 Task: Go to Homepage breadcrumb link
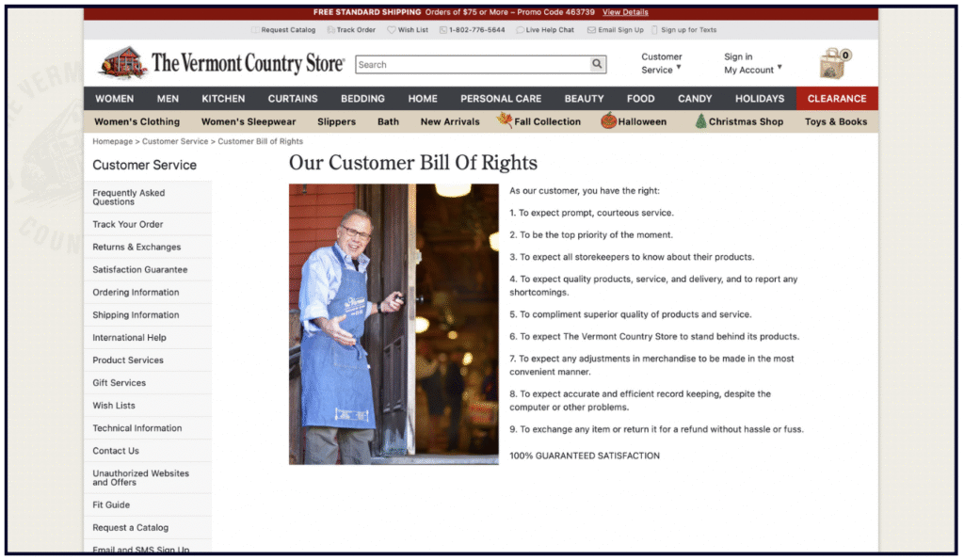coord(112,141)
